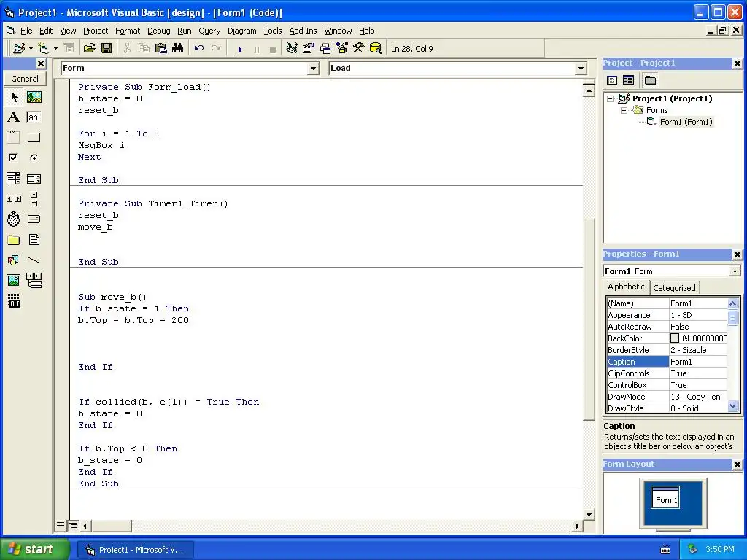Screen dimensions: 747x560
Task: Click Project1 - Microsoft V... taskbar button
Action: [x=135, y=550]
